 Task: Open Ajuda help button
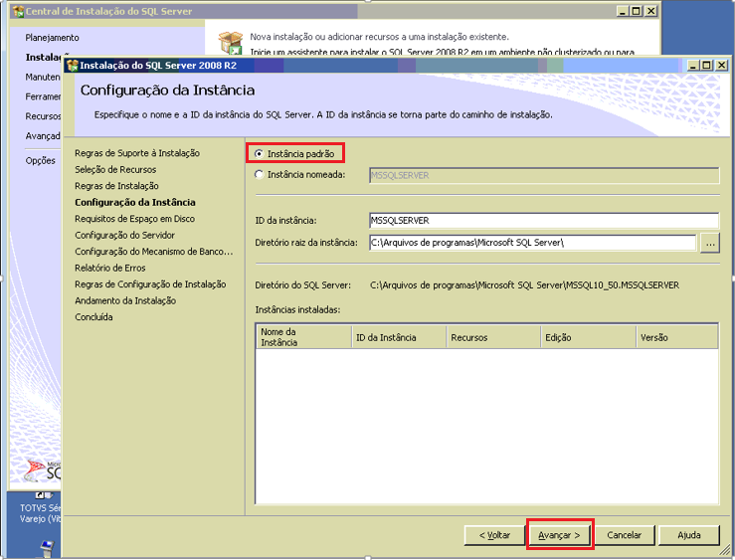(x=688, y=535)
